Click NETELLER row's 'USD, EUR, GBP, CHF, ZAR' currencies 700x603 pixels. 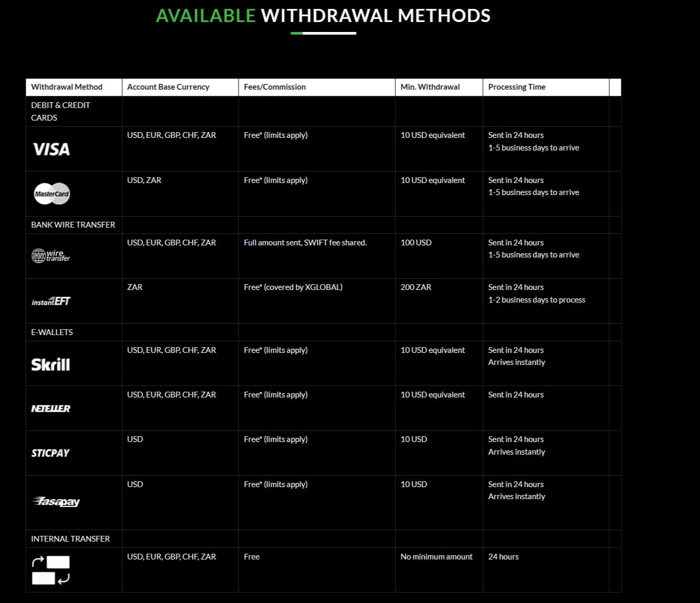(x=171, y=394)
